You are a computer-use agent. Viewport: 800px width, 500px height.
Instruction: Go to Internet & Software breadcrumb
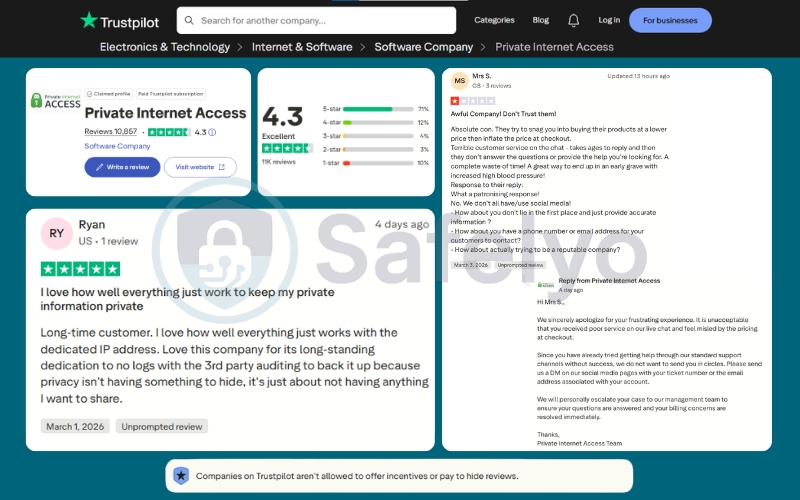(302, 47)
